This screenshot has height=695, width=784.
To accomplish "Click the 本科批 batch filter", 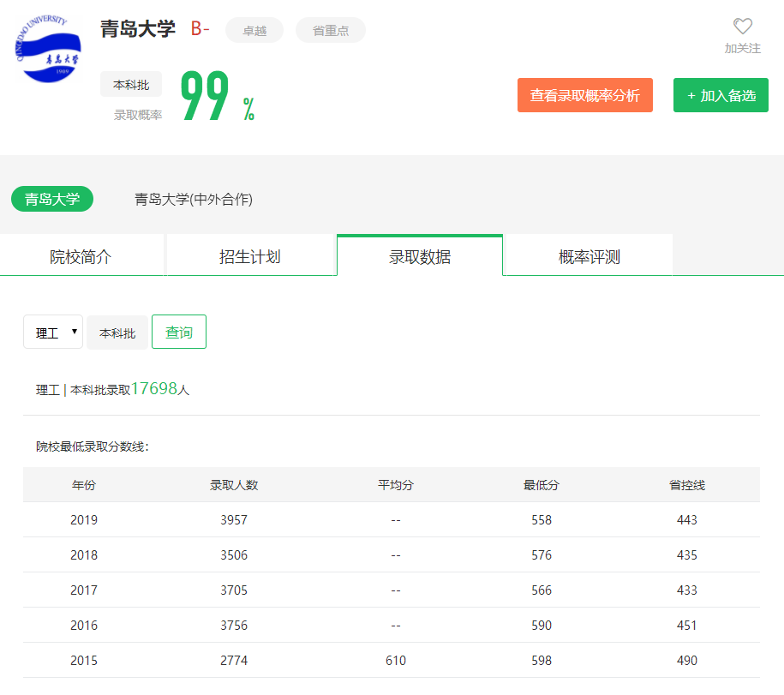I will coord(117,333).
